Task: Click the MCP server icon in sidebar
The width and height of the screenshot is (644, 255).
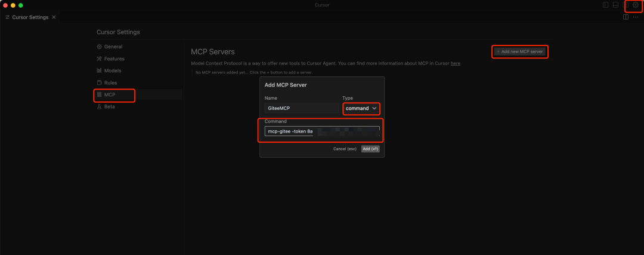Action: click(99, 94)
